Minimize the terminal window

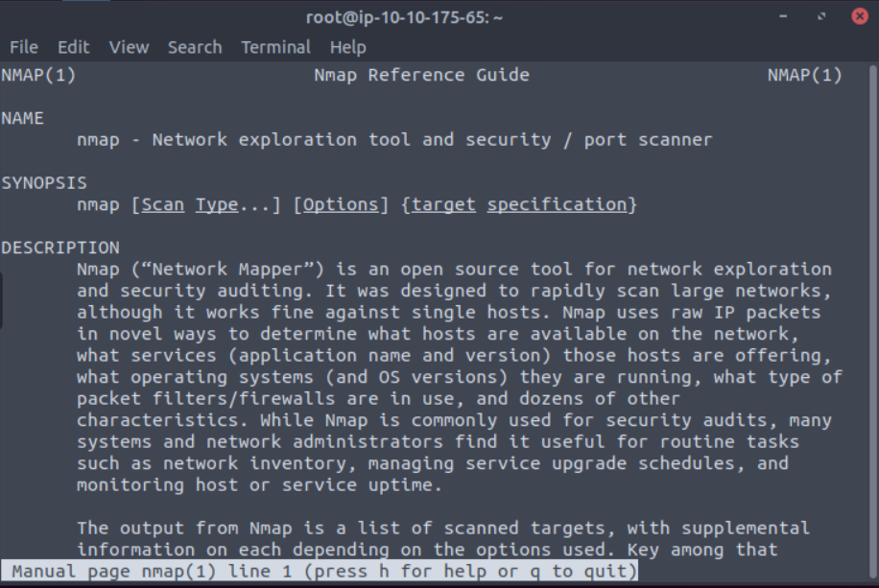pos(783,16)
